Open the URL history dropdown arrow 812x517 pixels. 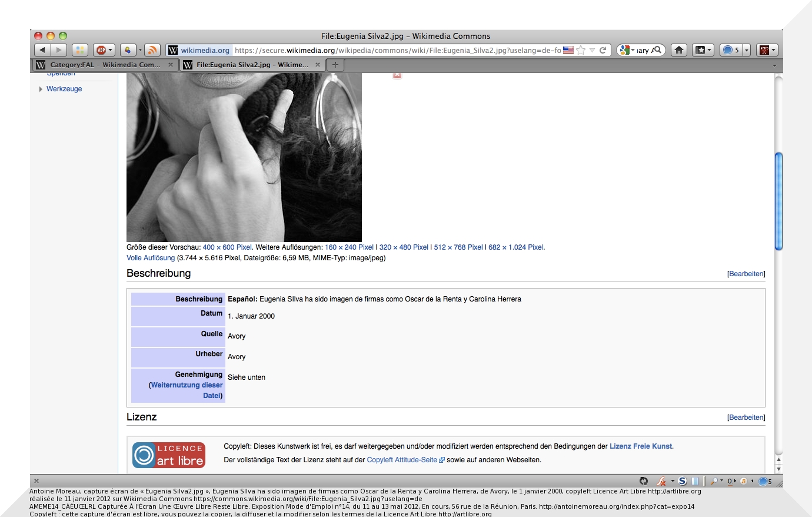point(592,50)
